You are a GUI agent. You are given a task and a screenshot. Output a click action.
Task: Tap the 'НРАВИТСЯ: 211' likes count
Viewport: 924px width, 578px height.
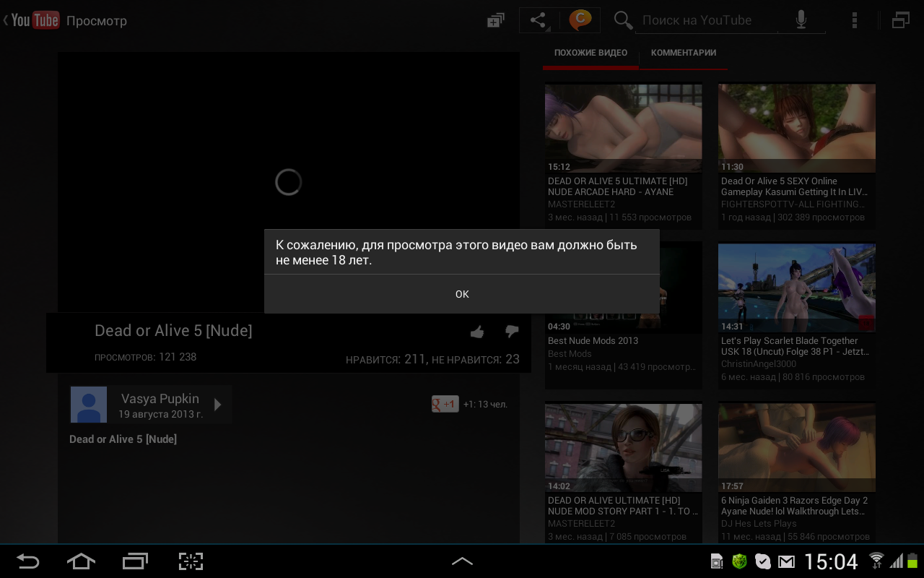385,359
